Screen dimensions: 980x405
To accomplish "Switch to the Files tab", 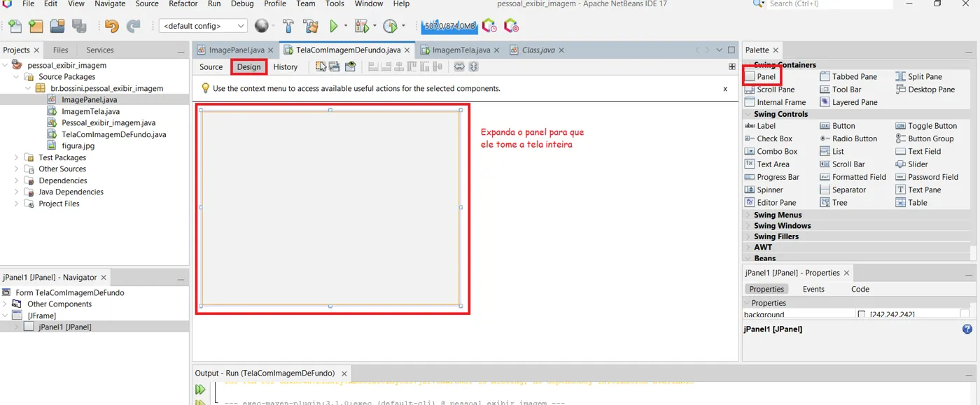I will (x=61, y=50).
